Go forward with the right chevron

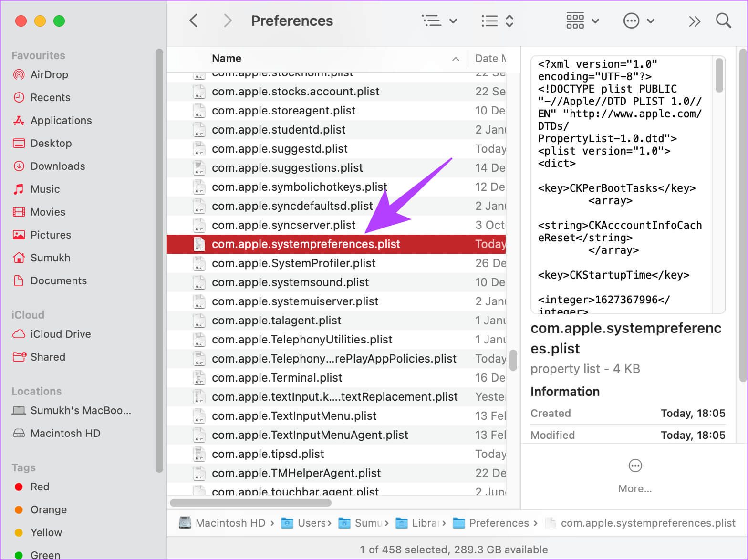228,21
